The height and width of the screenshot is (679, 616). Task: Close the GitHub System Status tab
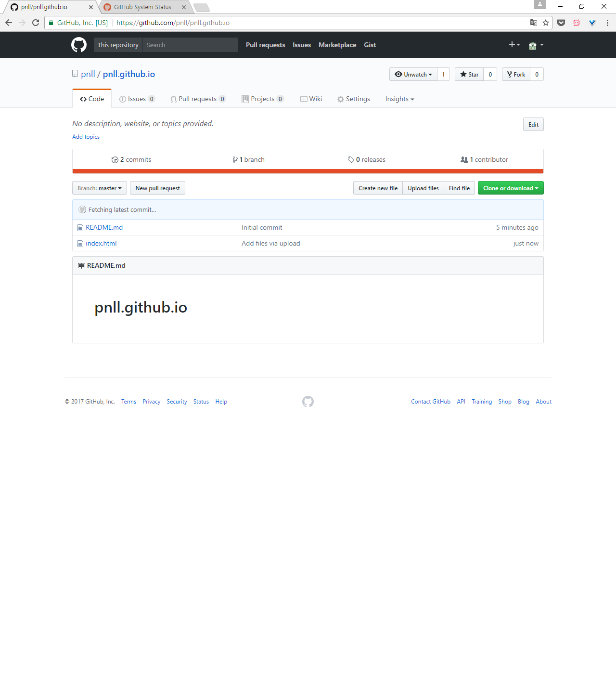(x=184, y=7)
